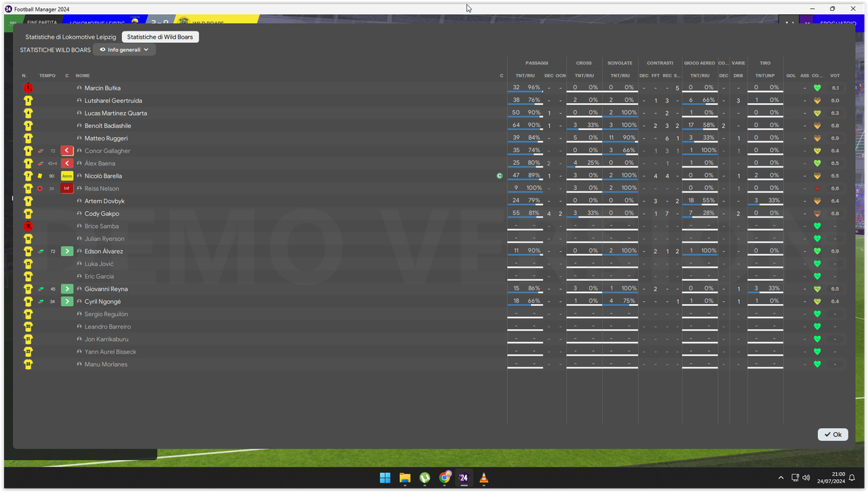Open Benoît Badiashile's player profile link
Image resolution: width=868 pixels, height=492 pixels.
pos(108,126)
